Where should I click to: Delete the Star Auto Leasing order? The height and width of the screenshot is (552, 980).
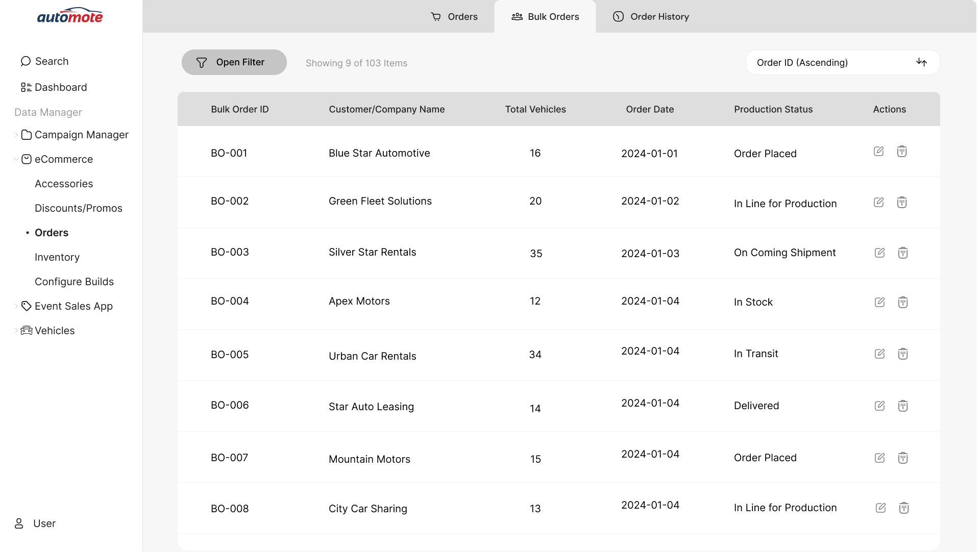click(902, 406)
